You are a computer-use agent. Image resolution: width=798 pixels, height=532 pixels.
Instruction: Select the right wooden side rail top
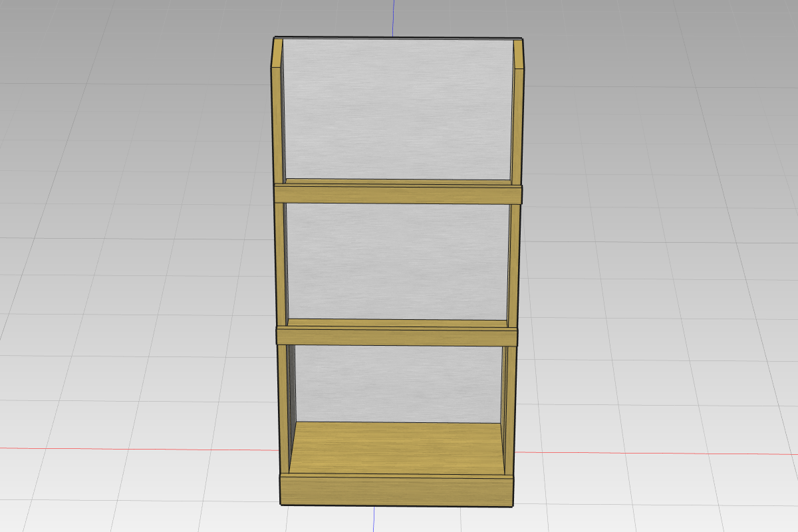(519, 55)
